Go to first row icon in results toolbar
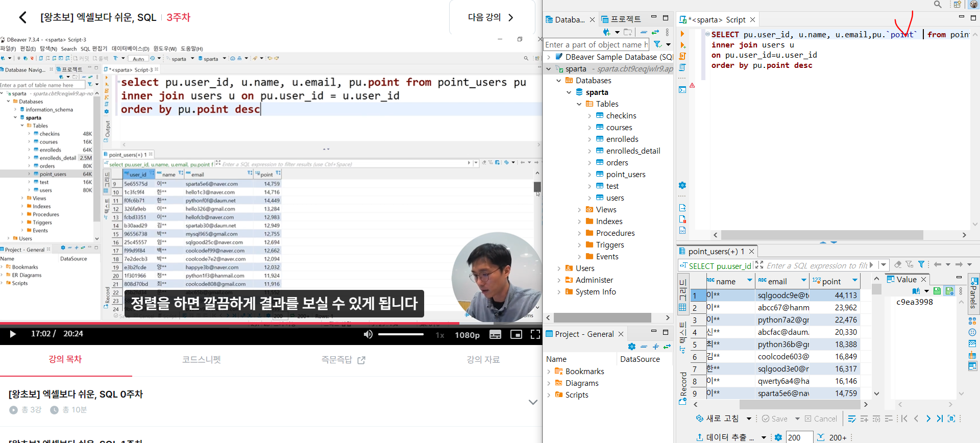This screenshot has height=443, width=980. point(904,419)
